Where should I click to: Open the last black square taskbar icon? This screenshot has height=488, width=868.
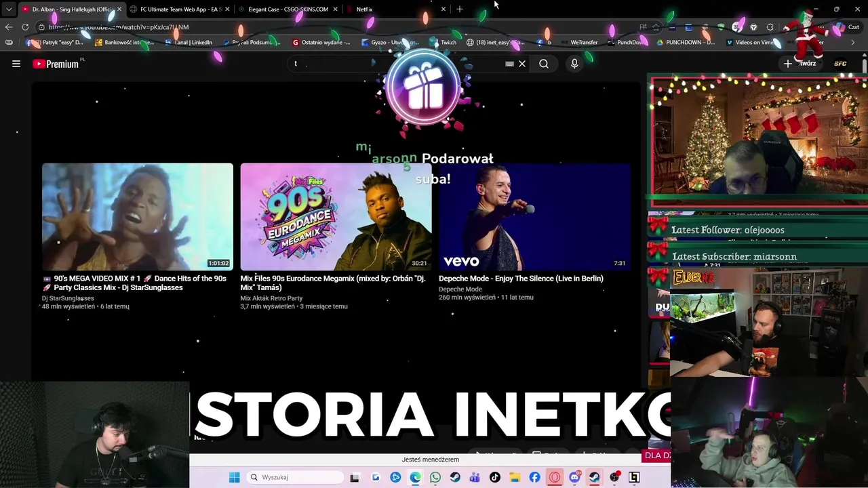tap(634, 477)
